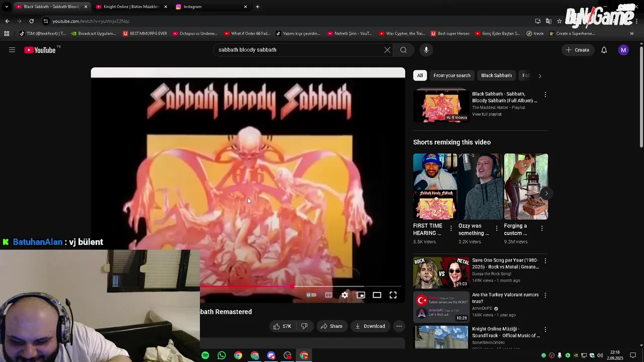Select the Black Sabbath filter chip
Viewport: 644px width, 362px height.
(496, 75)
